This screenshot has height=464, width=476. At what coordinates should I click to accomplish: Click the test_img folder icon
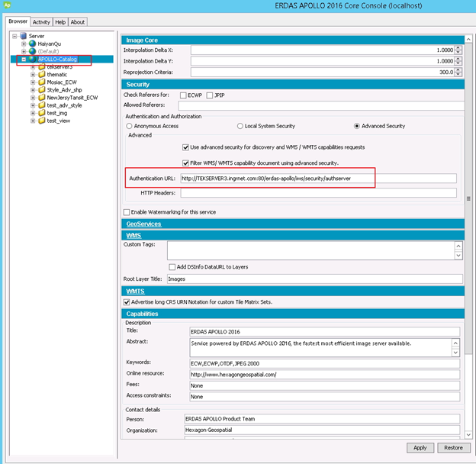point(41,113)
